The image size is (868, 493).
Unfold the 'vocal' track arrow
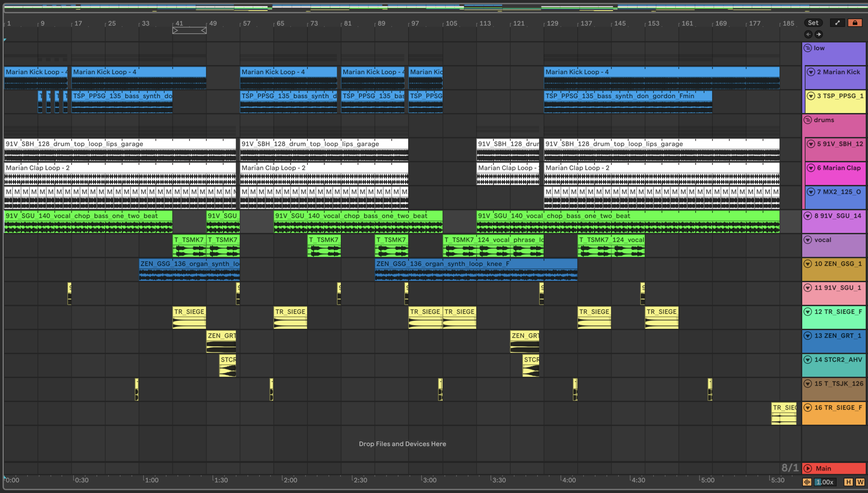(x=808, y=240)
